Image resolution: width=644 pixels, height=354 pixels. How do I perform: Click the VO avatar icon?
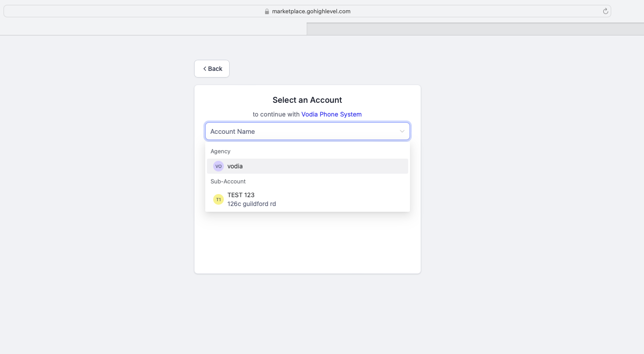click(x=219, y=166)
